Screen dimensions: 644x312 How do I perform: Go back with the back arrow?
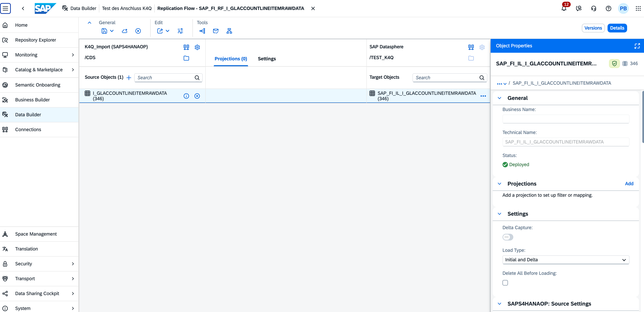[23, 8]
